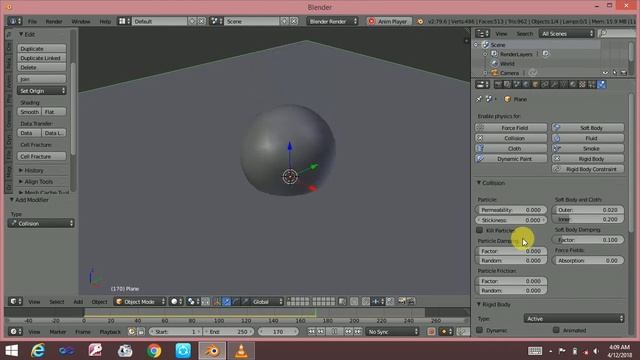Open the Window menu
The image size is (640, 360).
81,21
